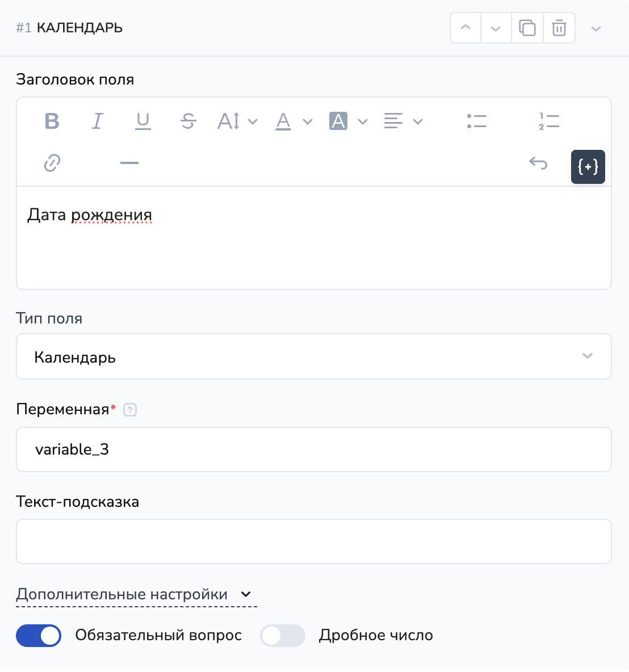Open the Тип поля dropdown
This screenshot has width=629, height=672.
pyautogui.click(x=313, y=356)
